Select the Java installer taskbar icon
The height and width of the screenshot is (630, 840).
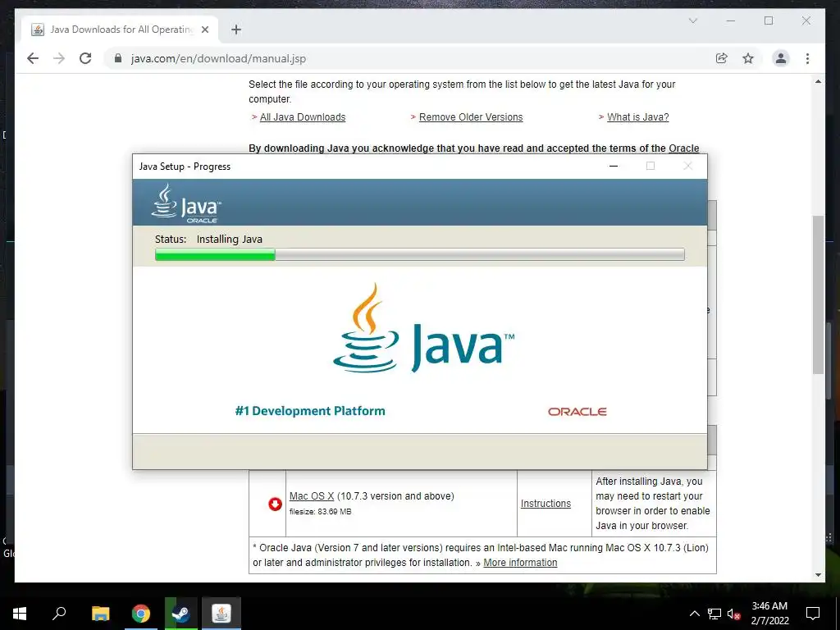[x=221, y=614]
